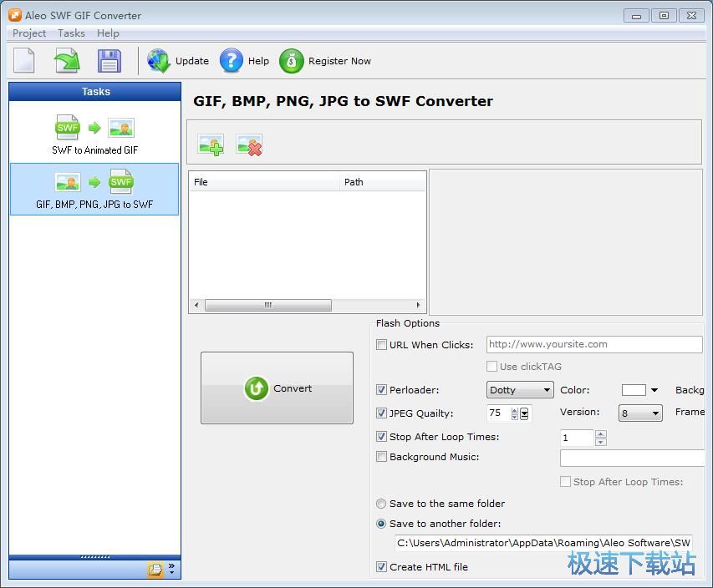Open the Perloader Dotty dropdown

click(520, 390)
